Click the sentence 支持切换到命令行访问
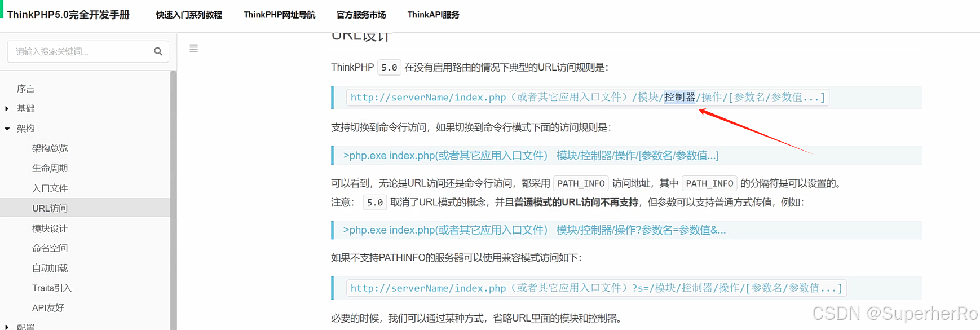Image resolution: width=980 pixels, height=330 pixels. pos(471,127)
